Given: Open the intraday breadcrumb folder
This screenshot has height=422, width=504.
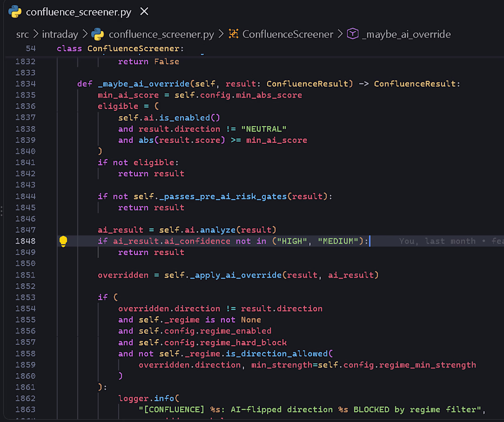Looking at the screenshot, I should (x=60, y=34).
